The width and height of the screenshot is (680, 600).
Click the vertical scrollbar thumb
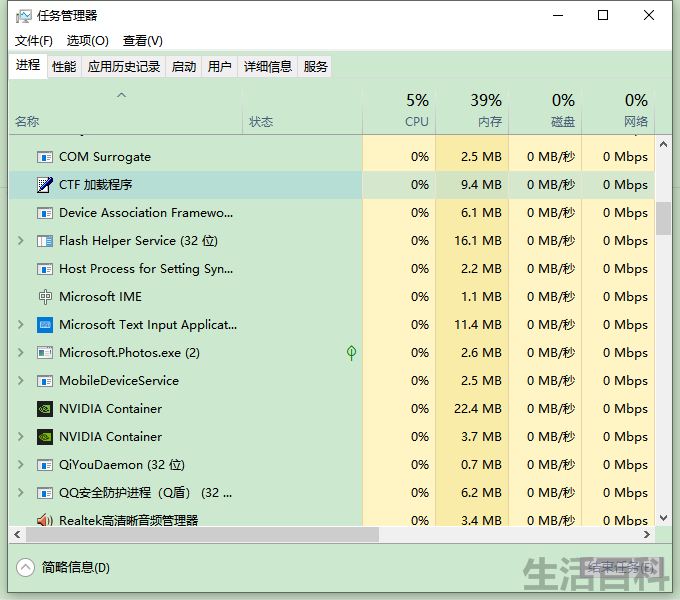point(663,218)
